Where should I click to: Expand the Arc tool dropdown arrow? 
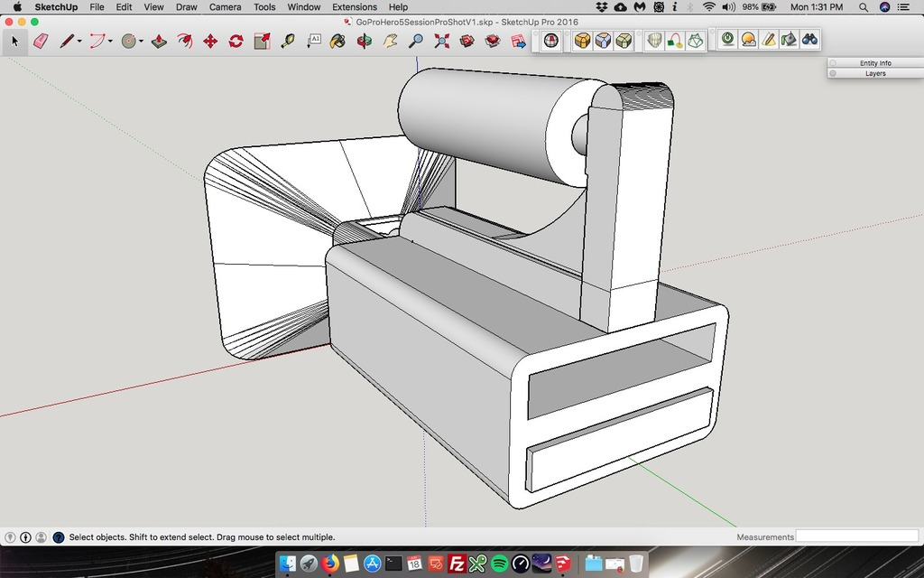(110, 42)
